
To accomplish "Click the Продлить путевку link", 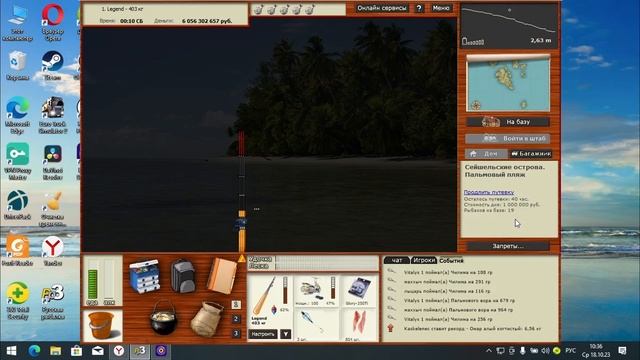I will tap(489, 192).
